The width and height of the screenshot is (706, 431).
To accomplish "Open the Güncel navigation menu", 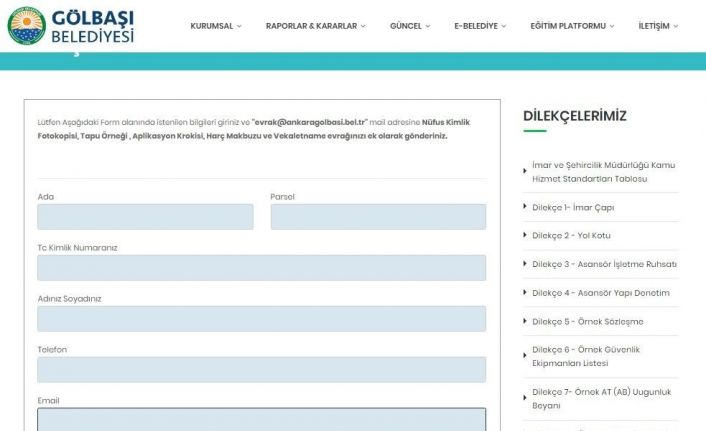I will pos(409,26).
